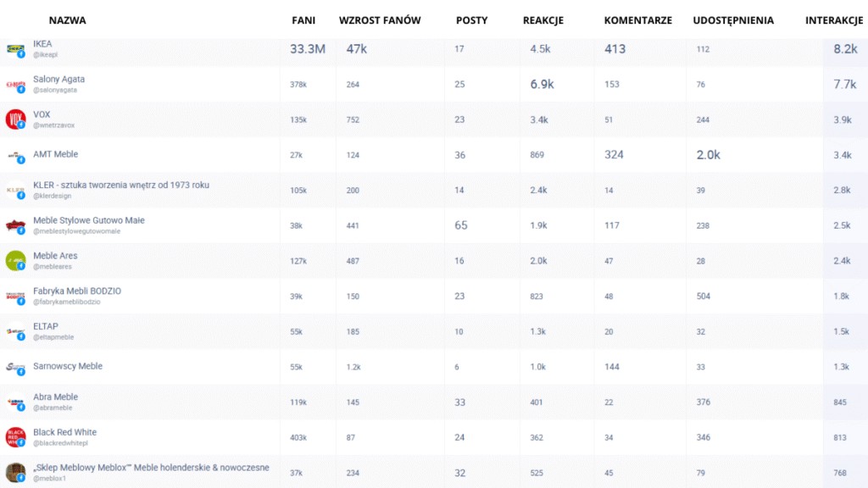Open the Salony Agata logo icon
Screen dimensions: 868x488
pyautogui.click(x=15, y=85)
